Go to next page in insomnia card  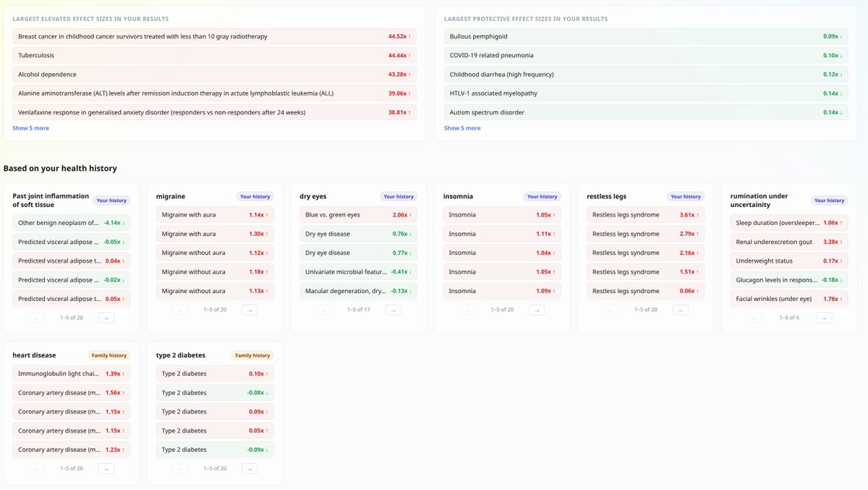pos(537,310)
